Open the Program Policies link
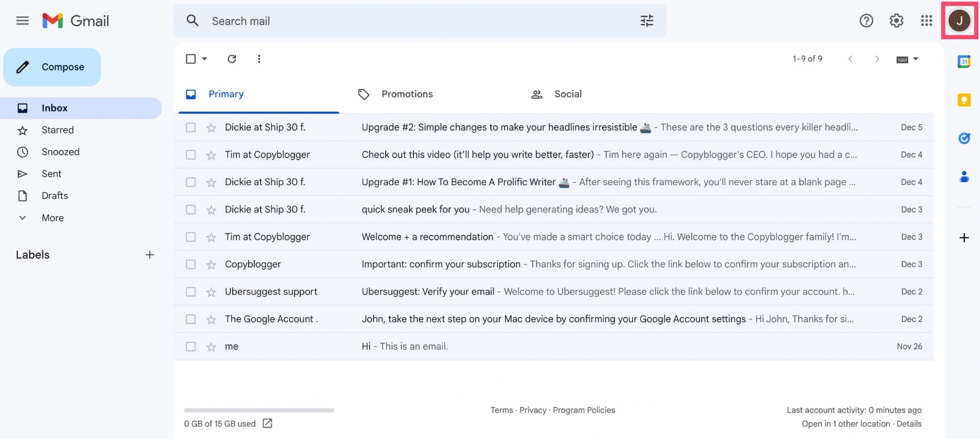The image size is (980, 439). click(584, 410)
